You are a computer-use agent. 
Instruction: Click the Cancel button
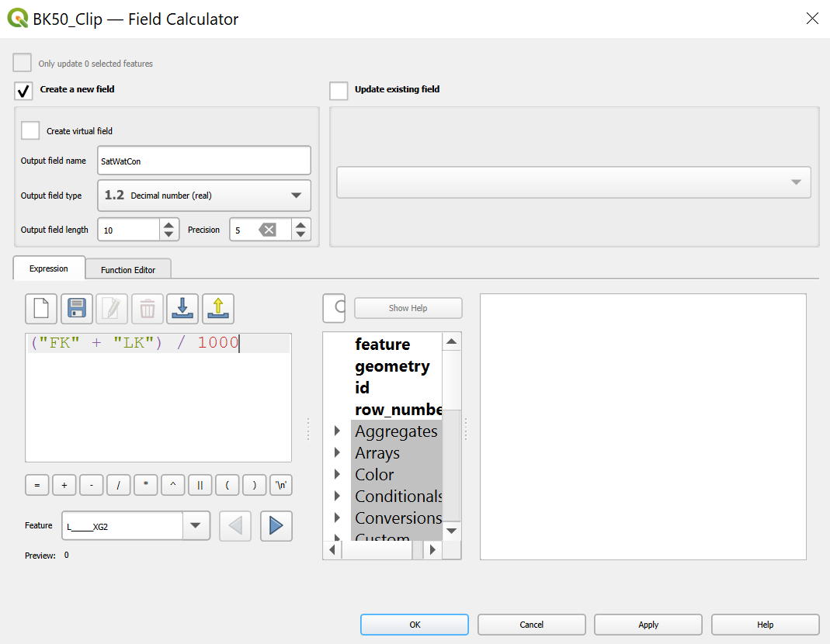(531, 625)
